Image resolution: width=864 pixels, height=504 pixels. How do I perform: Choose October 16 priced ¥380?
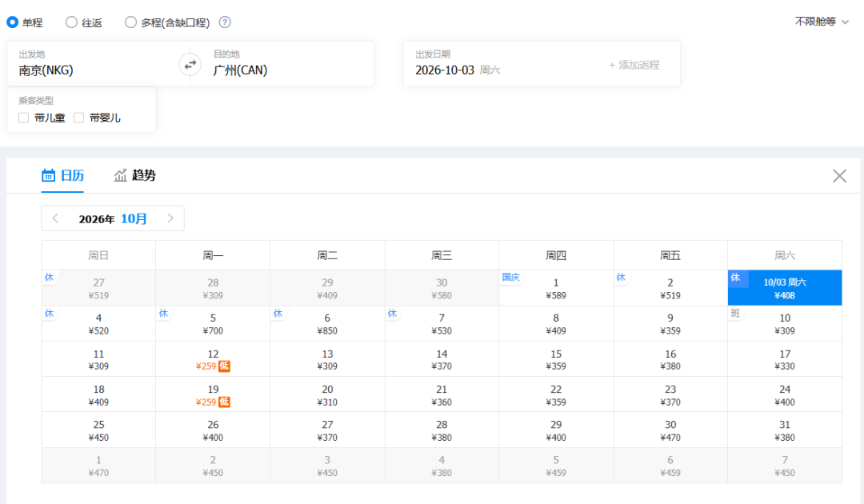coord(670,359)
